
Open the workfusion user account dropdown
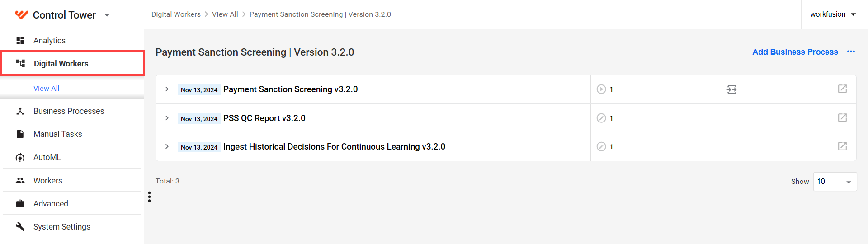click(x=833, y=14)
